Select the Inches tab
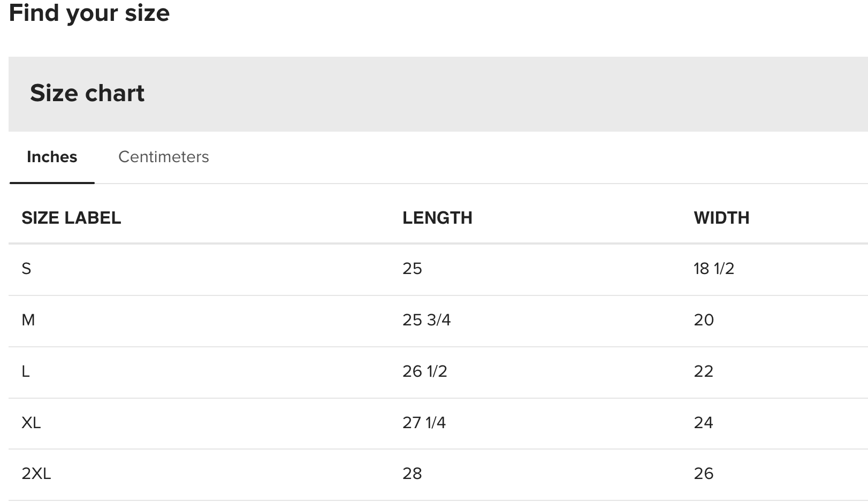The width and height of the screenshot is (868, 502). (52, 157)
